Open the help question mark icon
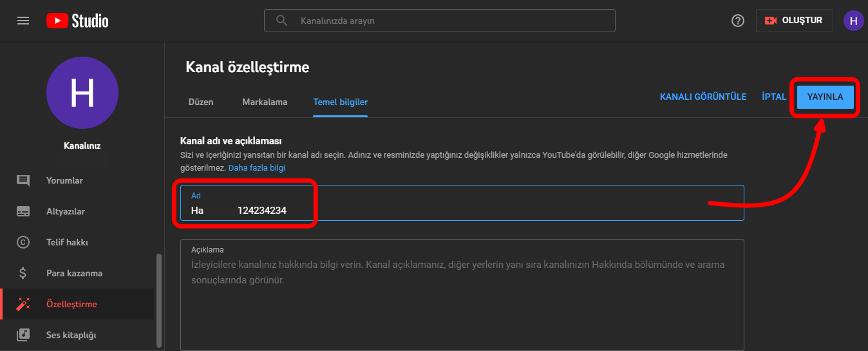 click(x=738, y=21)
